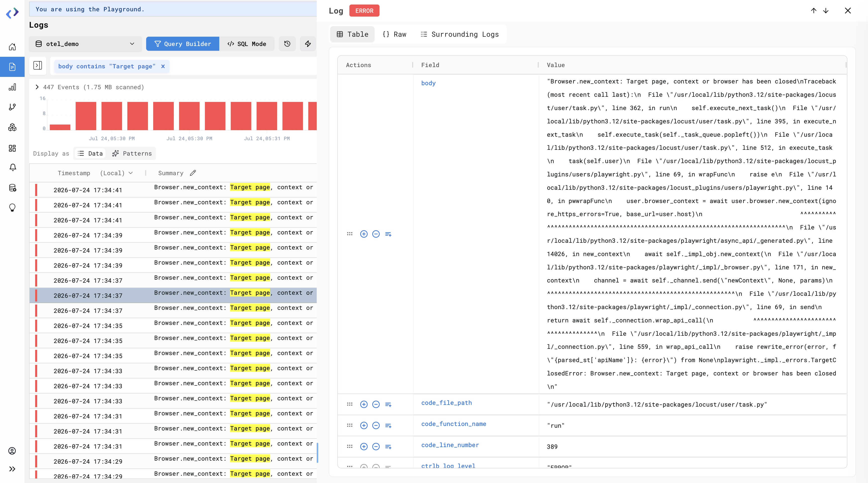Exclude code_line_number value with minus icon
868x483 pixels.
click(376, 447)
